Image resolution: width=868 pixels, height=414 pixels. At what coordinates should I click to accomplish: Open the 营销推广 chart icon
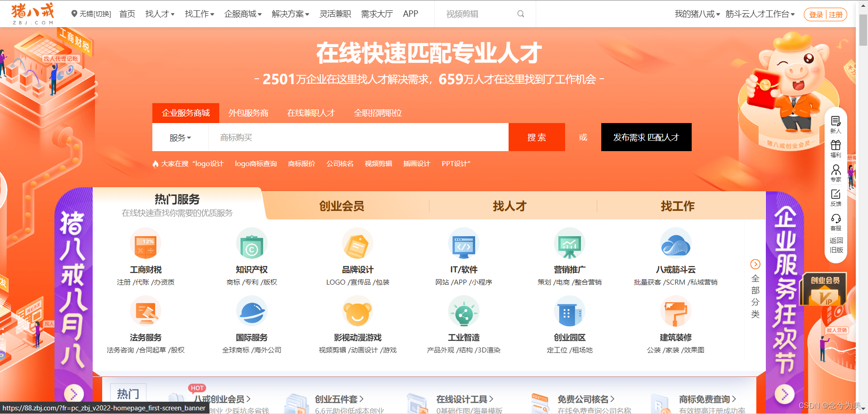point(570,243)
